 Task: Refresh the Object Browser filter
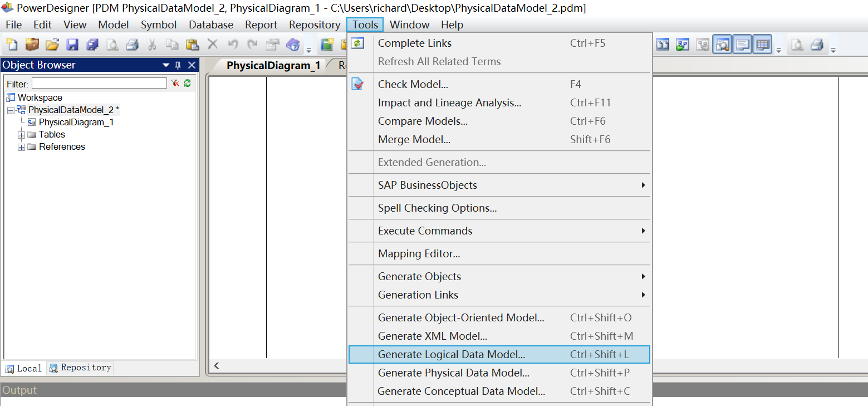(x=186, y=82)
